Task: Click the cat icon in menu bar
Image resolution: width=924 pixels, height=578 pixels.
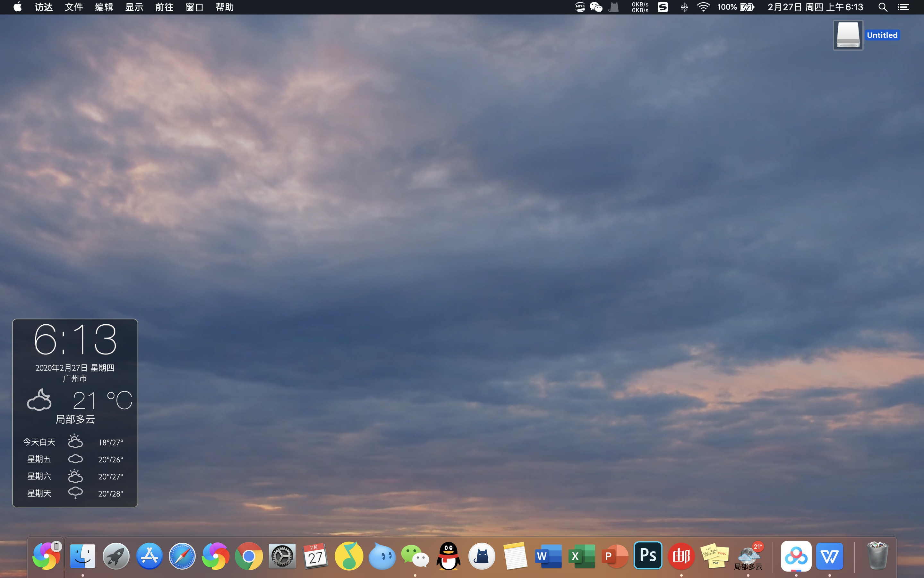Action: 613,7
